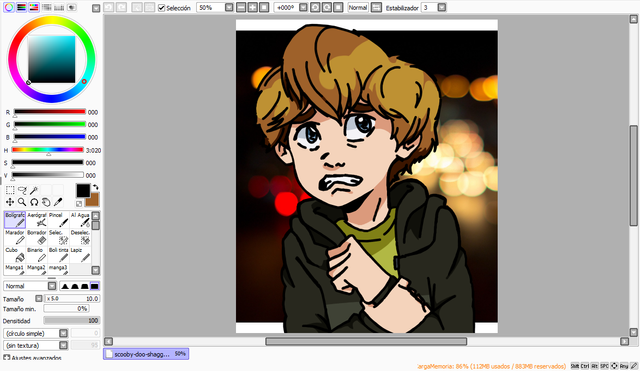The height and width of the screenshot is (371, 640).
Task: Open the Estabilizador value dropdown
Action: tap(442, 7)
